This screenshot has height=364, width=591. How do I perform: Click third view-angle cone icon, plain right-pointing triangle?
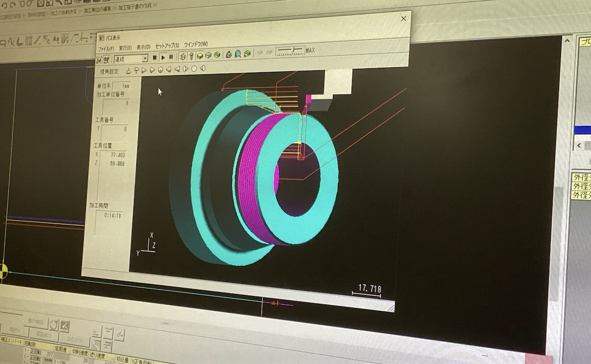pyautogui.click(x=144, y=70)
